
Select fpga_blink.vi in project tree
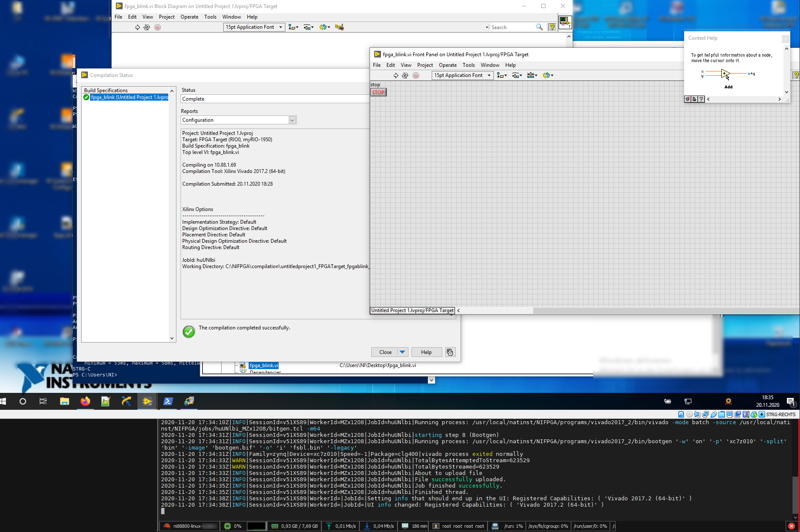tap(264, 365)
